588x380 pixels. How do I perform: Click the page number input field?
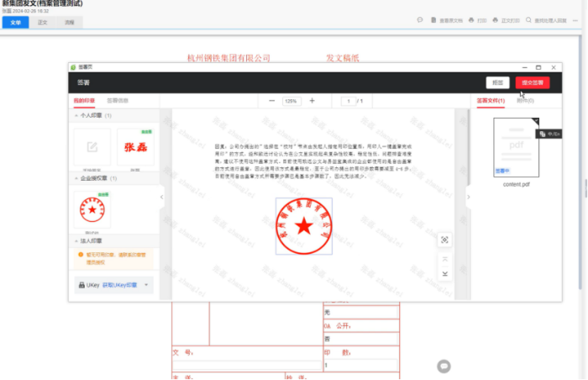349,101
